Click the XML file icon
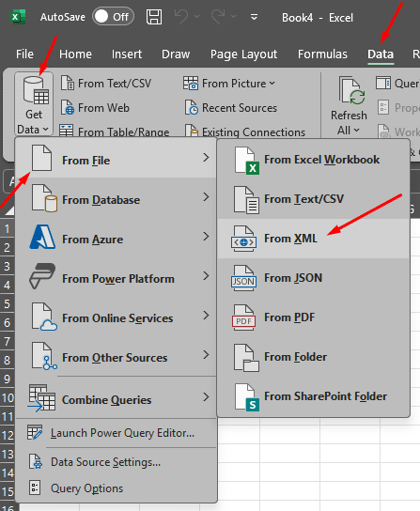420x511 pixels. (244, 239)
